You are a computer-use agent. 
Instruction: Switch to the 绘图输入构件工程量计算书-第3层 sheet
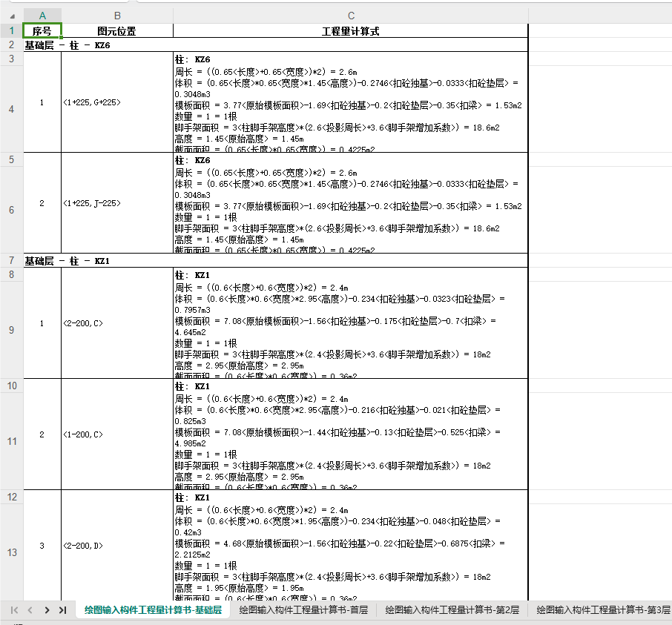coord(603,610)
